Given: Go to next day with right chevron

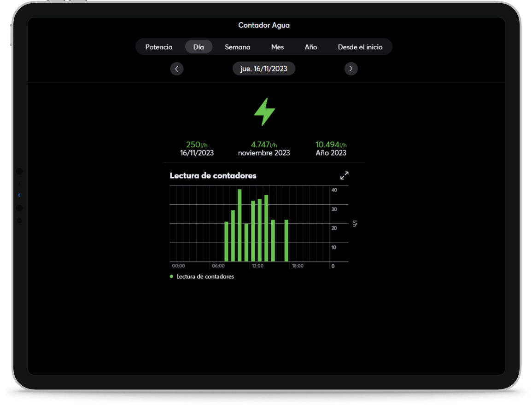Looking at the screenshot, I should [351, 69].
